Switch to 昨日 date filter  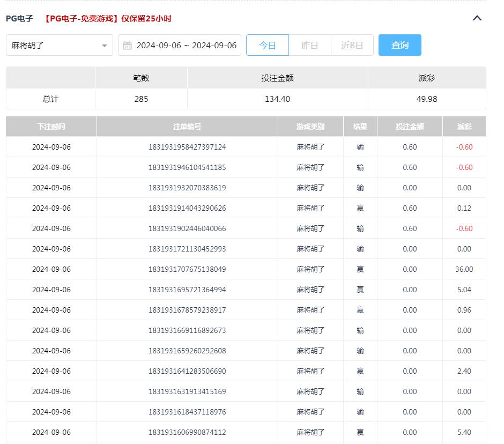point(309,46)
